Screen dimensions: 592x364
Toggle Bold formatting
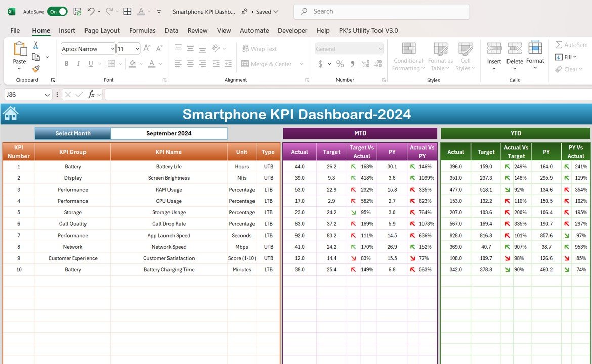click(66, 64)
